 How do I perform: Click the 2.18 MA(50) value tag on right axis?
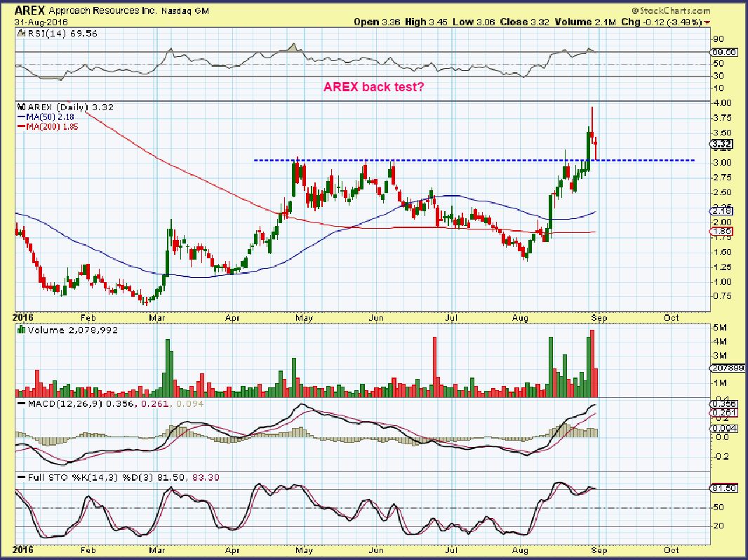tap(722, 211)
